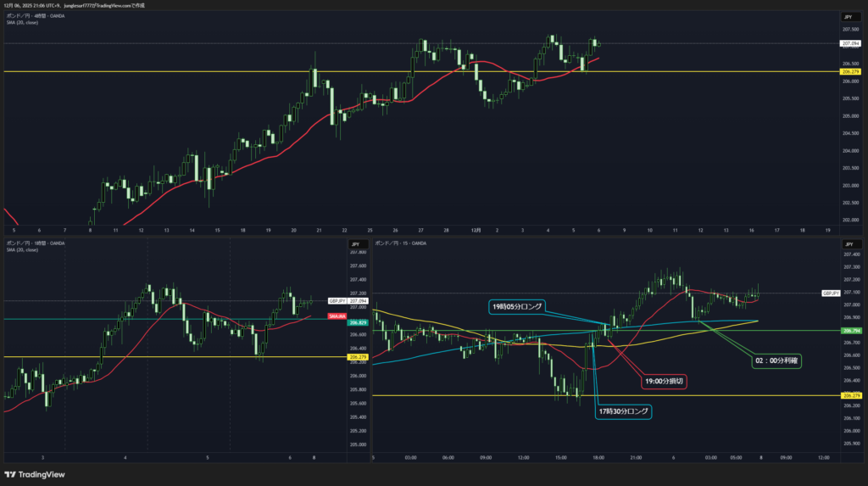
Task: Click the yellow 206.279 price tag on 4-hour chart
Action: [x=850, y=72]
